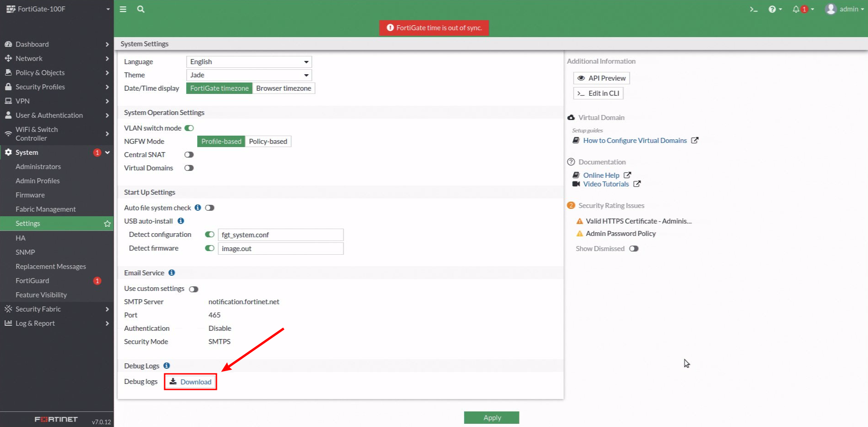Open How to Configure Virtual Domains link
868x427 pixels.
(x=635, y=141)
